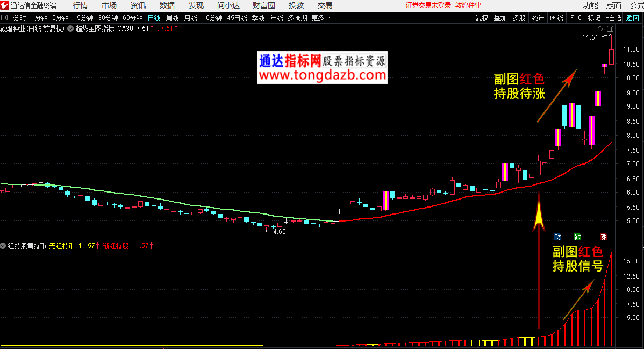This screenshot has height=349, width=644.
Task: Click the 趋势主图指标 indicator name
Action: click(x=95, y=29)
